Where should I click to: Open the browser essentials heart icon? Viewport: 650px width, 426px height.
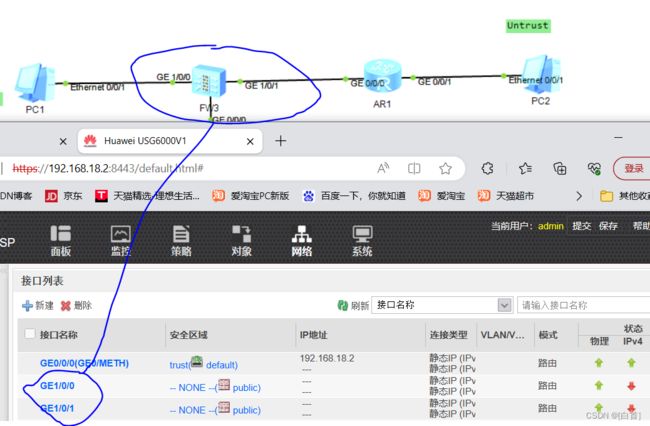(594, 168)
